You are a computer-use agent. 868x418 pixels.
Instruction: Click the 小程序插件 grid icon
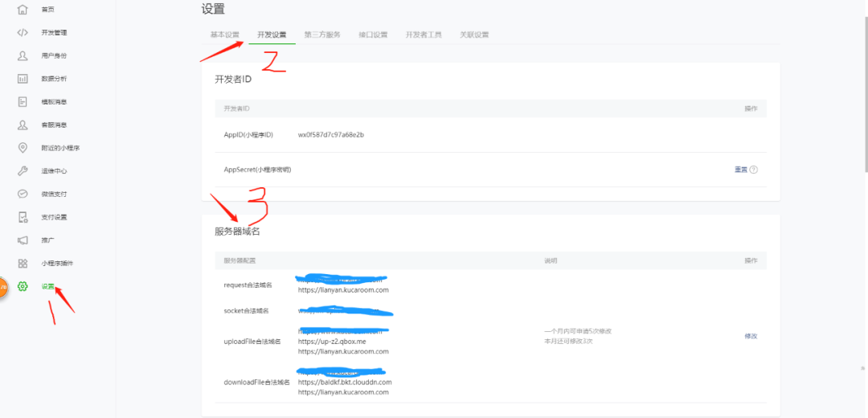(x=23, y=264)
